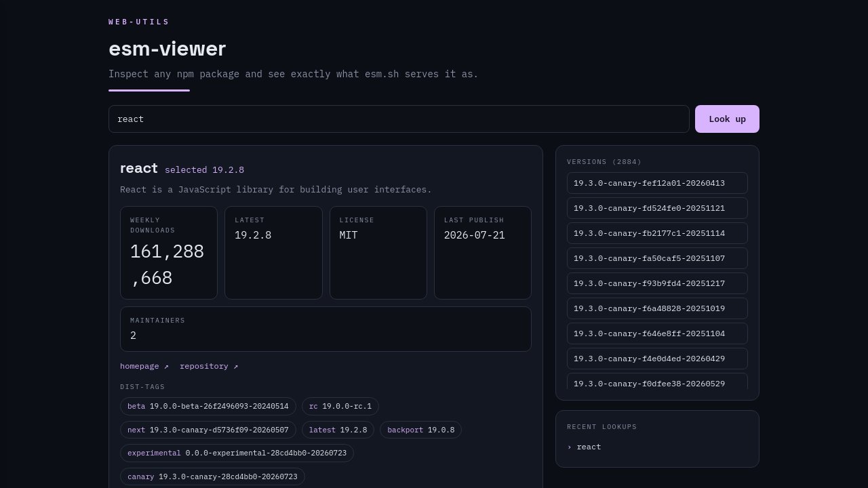Select version 19.3.0-canary-f4e0d4ed-20260429
Viewport: 868px width, 488px height.
pos(657,359)
